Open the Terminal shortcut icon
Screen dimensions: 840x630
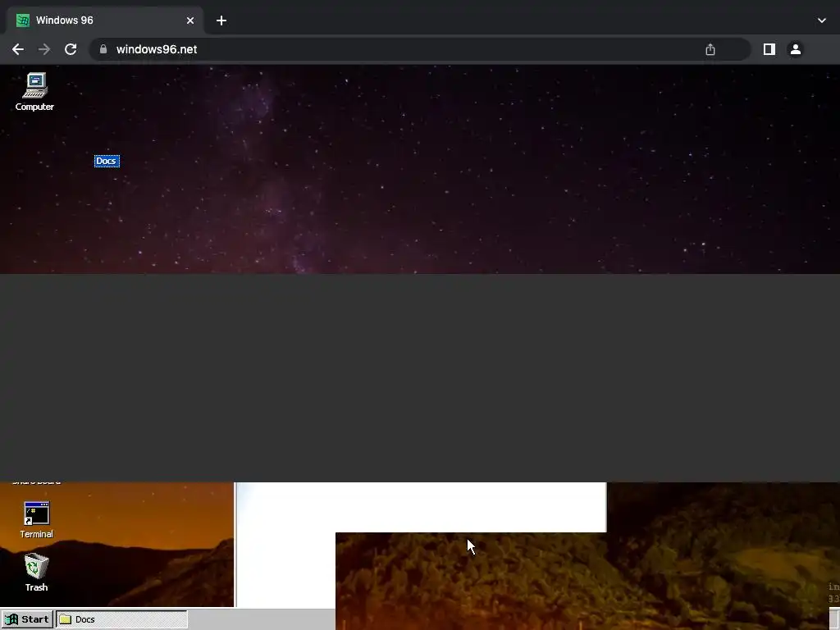click(x=36, y=519)
